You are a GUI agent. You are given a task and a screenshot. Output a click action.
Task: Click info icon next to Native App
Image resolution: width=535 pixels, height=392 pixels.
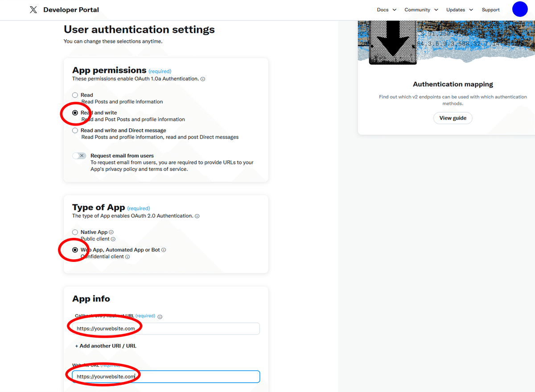[x=111, y=232]
